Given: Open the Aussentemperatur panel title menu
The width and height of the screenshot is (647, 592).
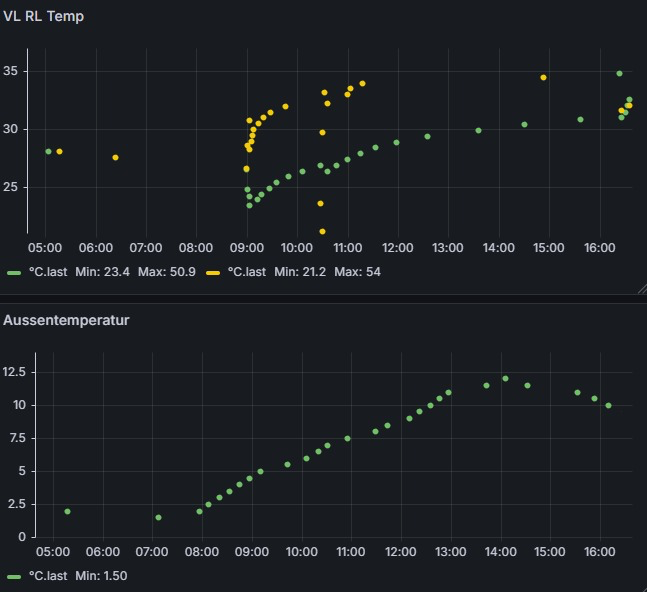Looking at the screenshot, I should [66, 320].
